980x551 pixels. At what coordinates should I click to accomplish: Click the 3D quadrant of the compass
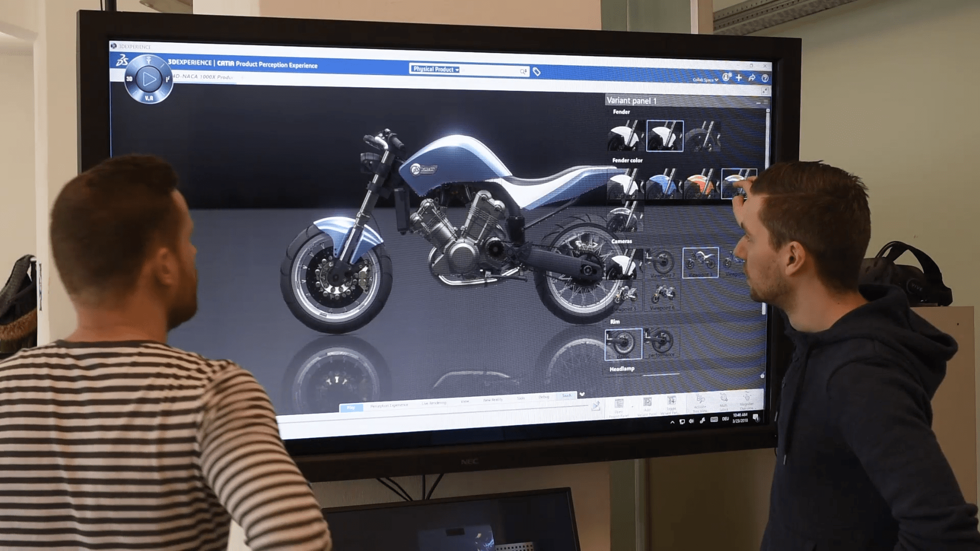point(130,79)
